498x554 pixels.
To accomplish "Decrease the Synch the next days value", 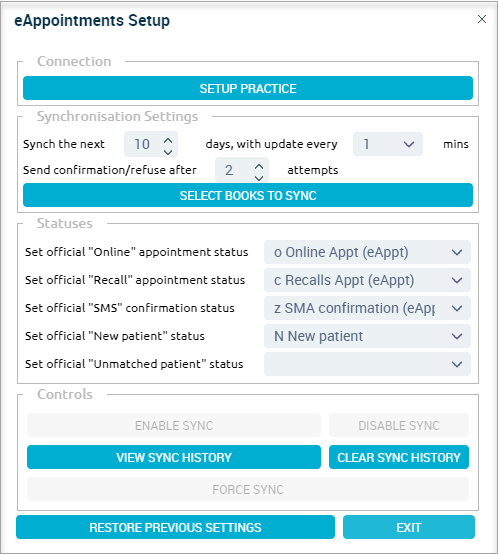I will tap(168, 152).
